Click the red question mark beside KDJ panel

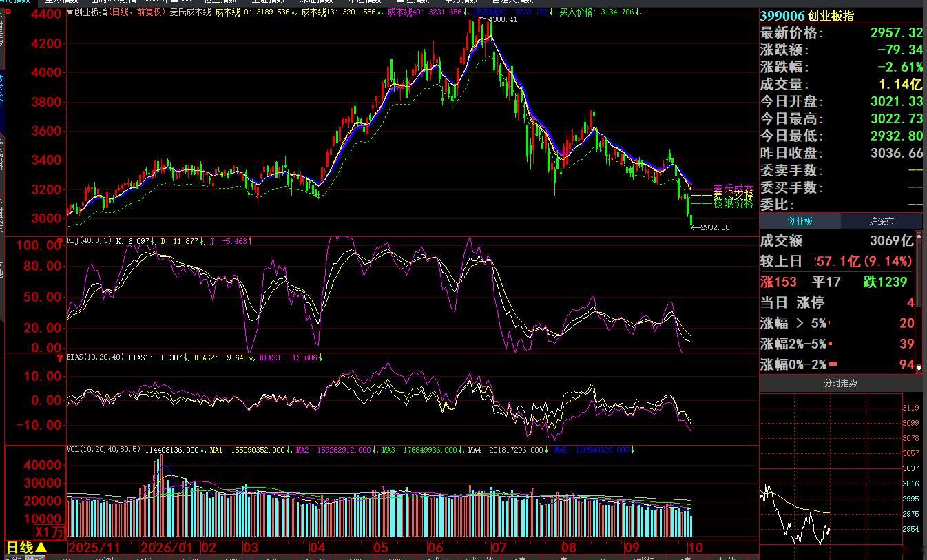[x=61, y=240]
